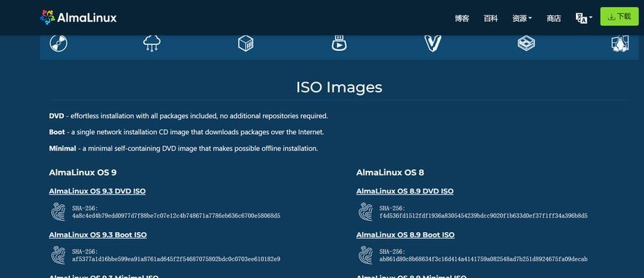Select the container cube icon

pos(246,43)
